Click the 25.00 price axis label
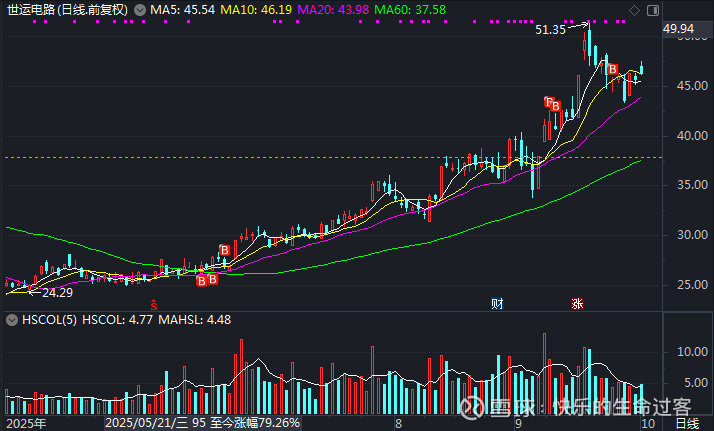Viewport: 714px width, 431px height. point(692,285)
